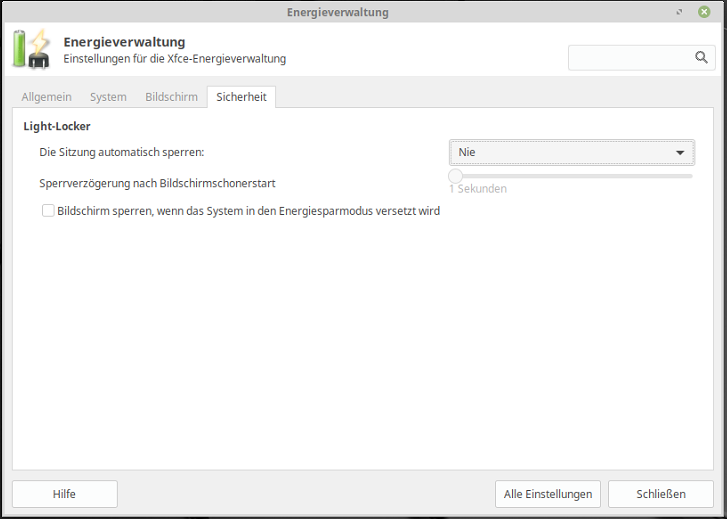Click the Sperrverzögerung slider handle

click(x=455, y=176)
